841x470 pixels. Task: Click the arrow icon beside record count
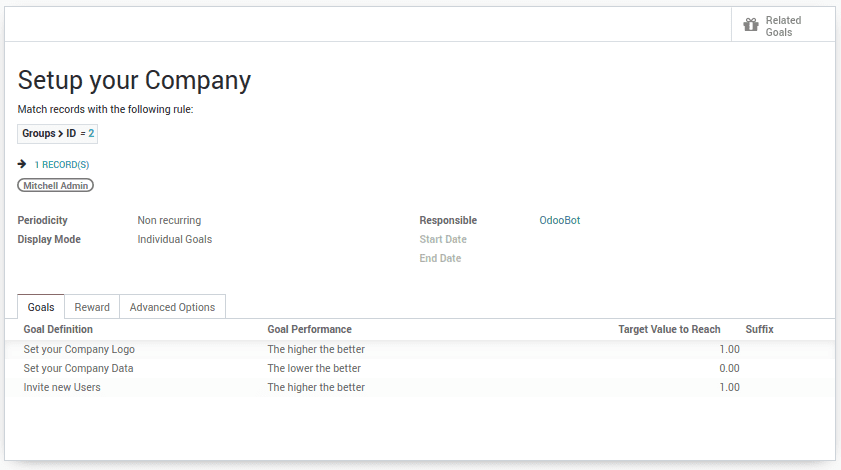(22, 164)
